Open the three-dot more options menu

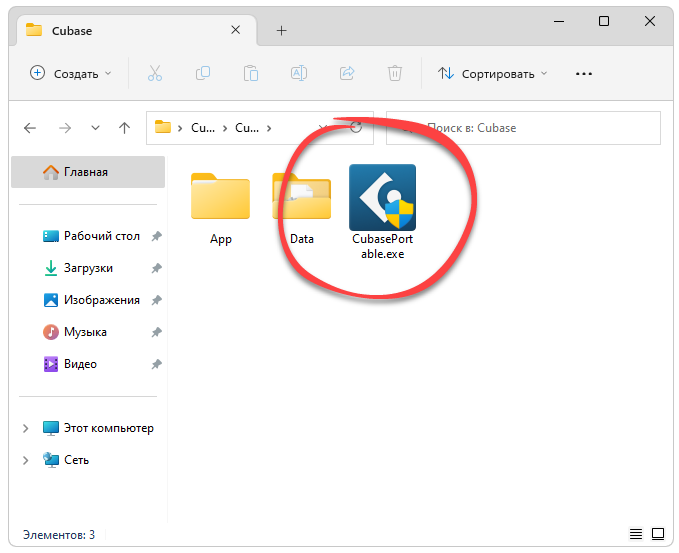pyautogui.click(x=583, y=74)
